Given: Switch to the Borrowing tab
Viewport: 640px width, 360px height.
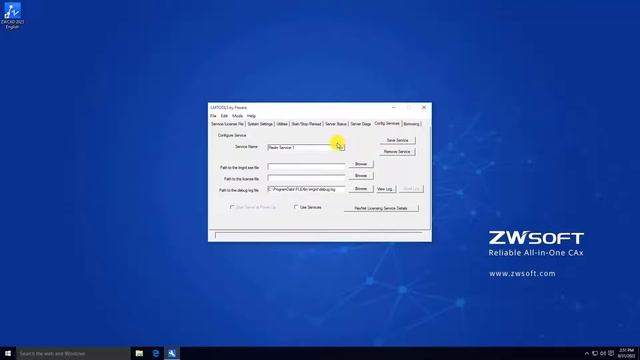Looking at the screenshot, I should pyautogui.click(x=411, y=124).
